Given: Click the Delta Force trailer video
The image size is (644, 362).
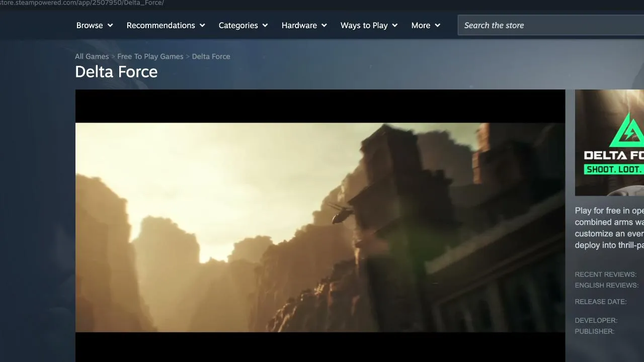Looking at the screenshot, I should [320, 226].
